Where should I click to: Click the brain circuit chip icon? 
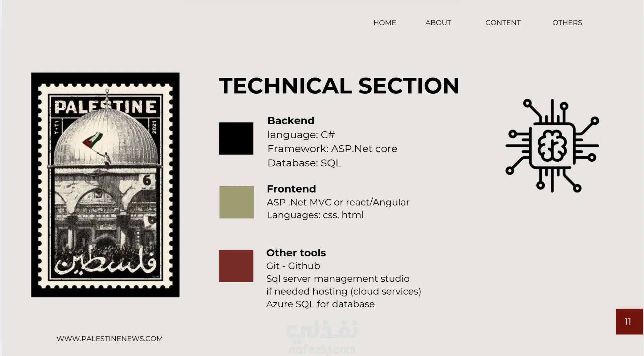552,146
